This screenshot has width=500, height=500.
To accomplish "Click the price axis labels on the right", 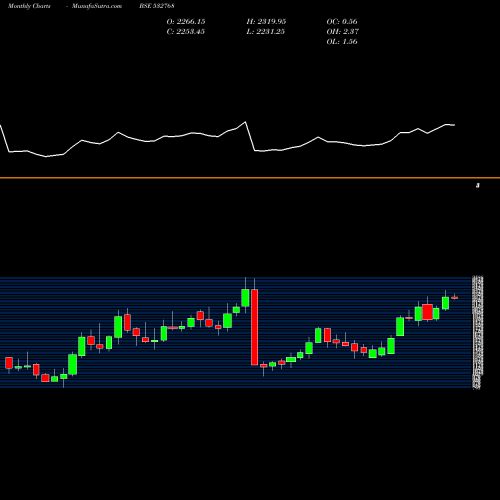I will click(478, 332).
